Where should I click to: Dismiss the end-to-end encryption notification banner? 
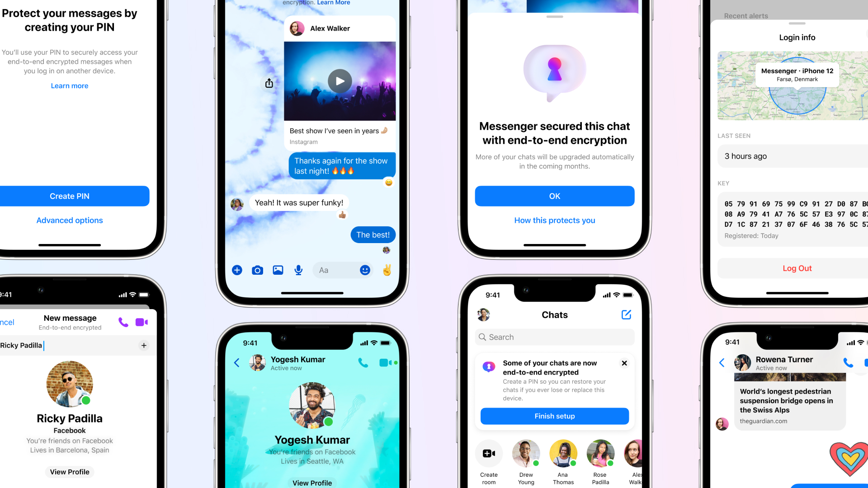[x=623, y=363]
